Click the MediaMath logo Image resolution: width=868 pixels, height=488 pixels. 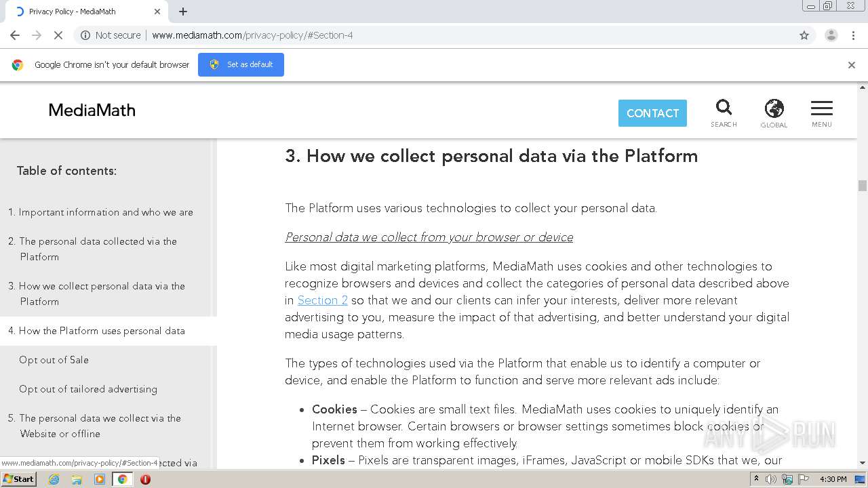tap(92, 110)
